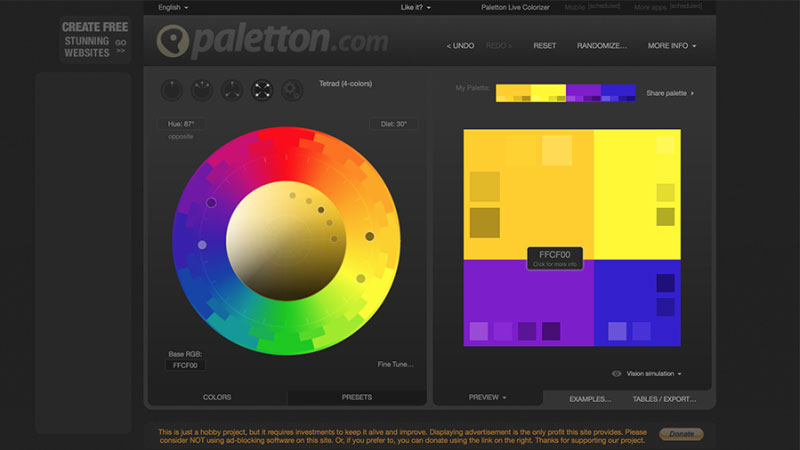Image resolution: width=800 pixels, height=450 pixels.
Task: Click the Base RGB FFCF00 input field
Action: [x=185, y=365]
